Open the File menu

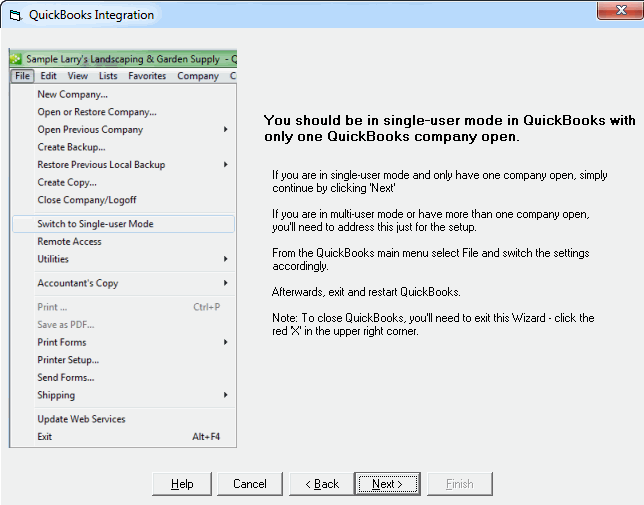(x=22, y=76)
